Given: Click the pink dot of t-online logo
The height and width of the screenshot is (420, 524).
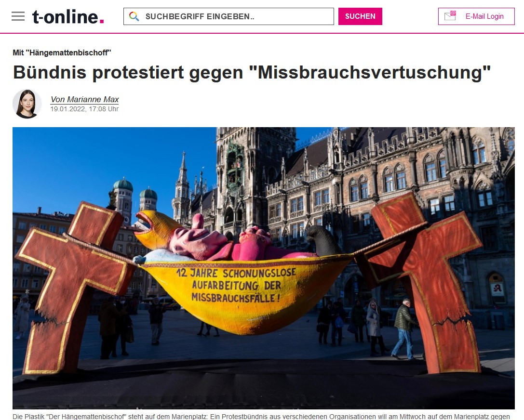Looking at the screenshot, I should [102, 21].
